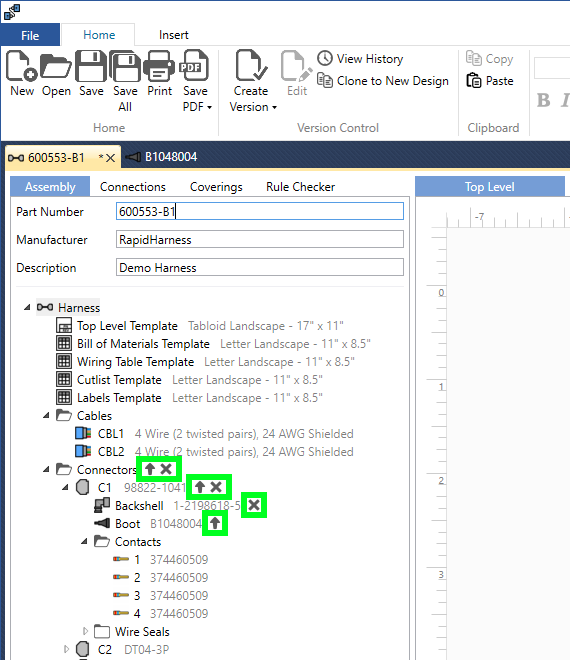Screen dimensions: 570x660
Task: Click Clone to New Design
Action: click(383, 80)
